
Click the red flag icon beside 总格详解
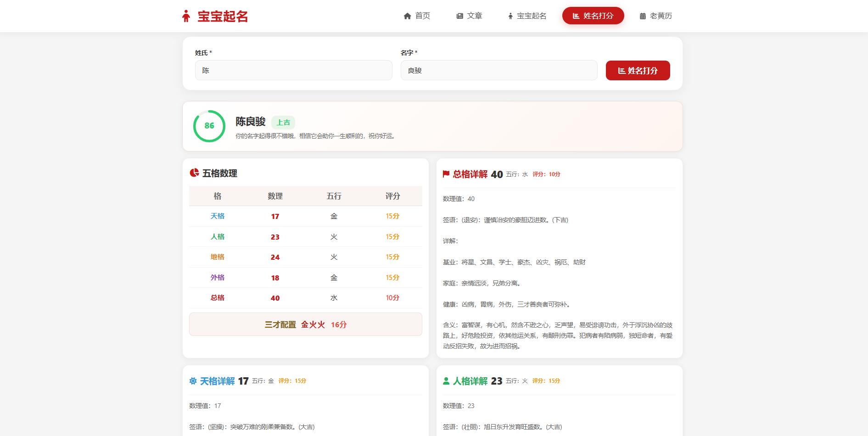click(x=446, y=174)
